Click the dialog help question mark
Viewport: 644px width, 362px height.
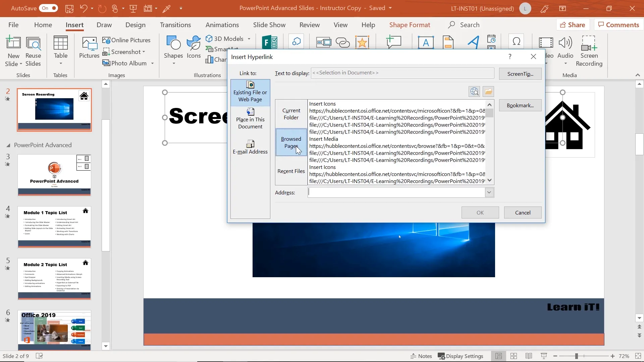pos(510,57)
